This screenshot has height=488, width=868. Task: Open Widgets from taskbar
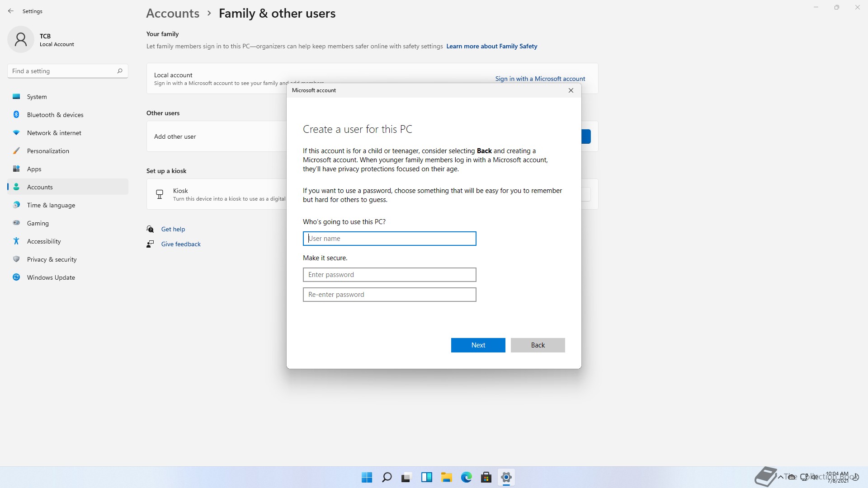[426, 477]
